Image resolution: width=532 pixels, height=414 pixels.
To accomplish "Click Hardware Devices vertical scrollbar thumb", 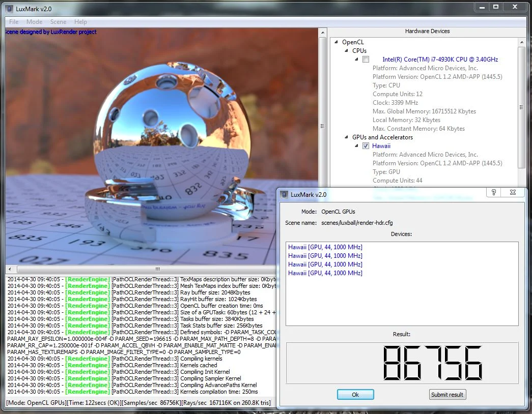I will click(x=521, y=107).
